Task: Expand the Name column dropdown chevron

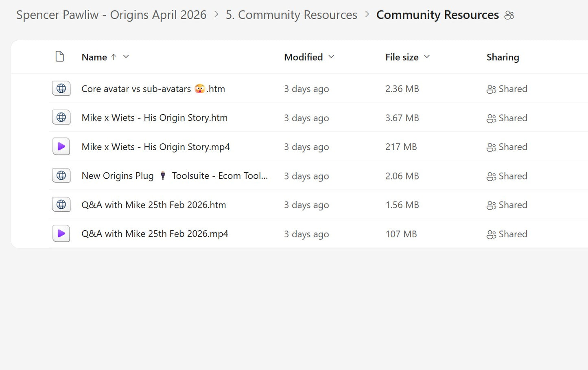Action: 126,57
